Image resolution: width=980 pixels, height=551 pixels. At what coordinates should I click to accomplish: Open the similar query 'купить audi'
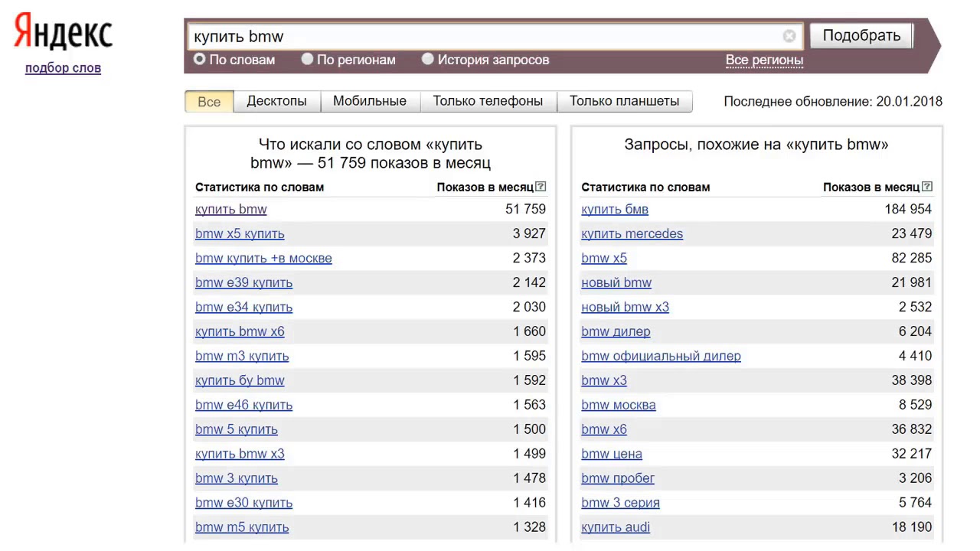616,527
